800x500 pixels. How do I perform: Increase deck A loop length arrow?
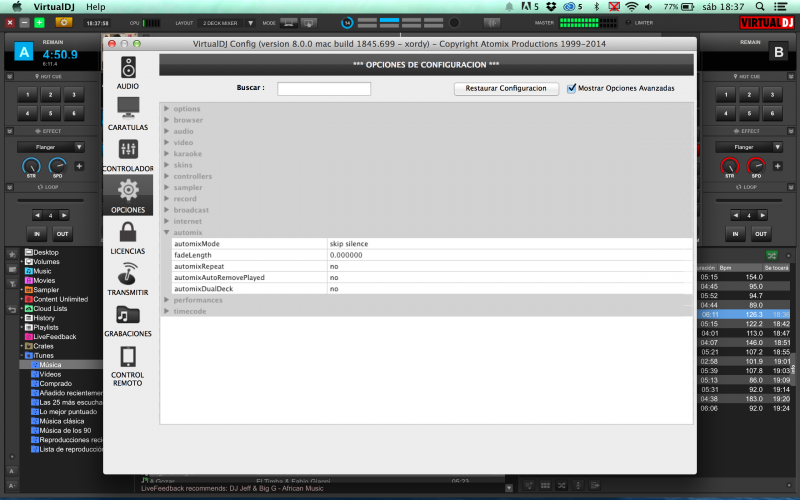tap(64, 215)
